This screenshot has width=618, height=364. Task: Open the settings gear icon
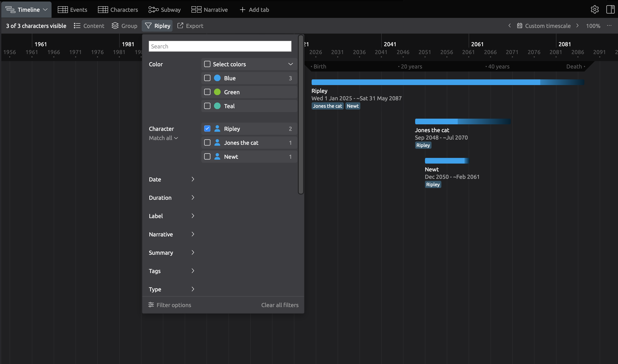pos(594,10)
